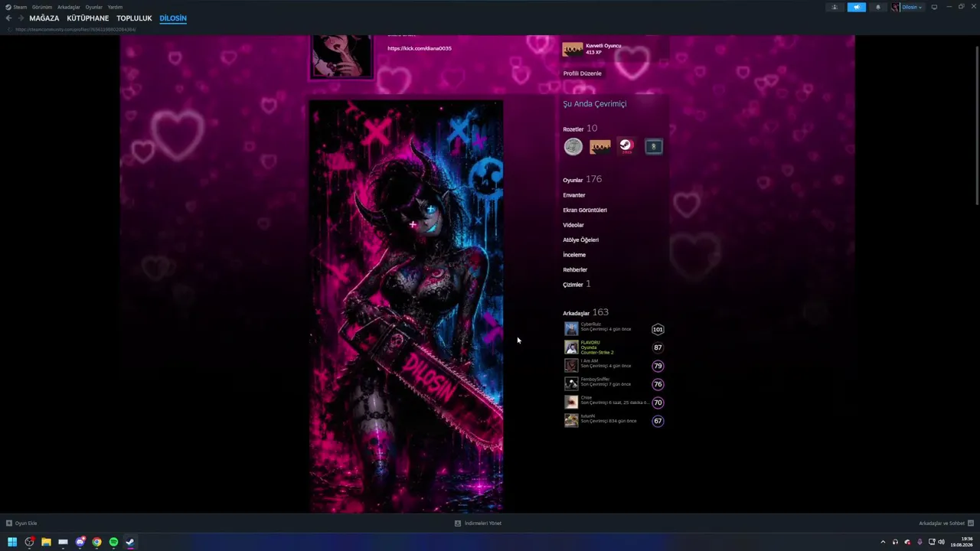This screenshot has width=980, height=551.
Task: Open friend I Am AM's avatar
Action: click(571, 366)
